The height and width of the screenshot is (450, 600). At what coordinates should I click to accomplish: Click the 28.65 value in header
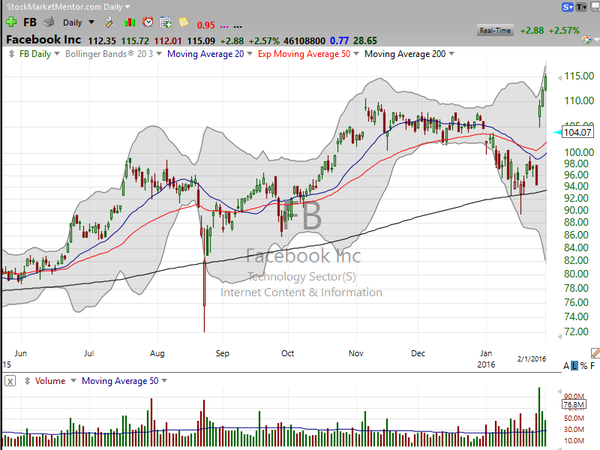365,41
